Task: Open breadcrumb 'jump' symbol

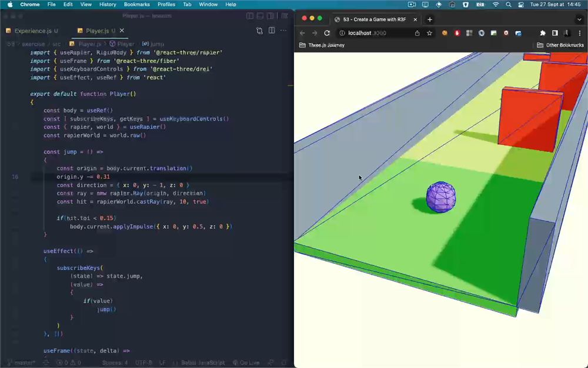Action: point(153,44)
